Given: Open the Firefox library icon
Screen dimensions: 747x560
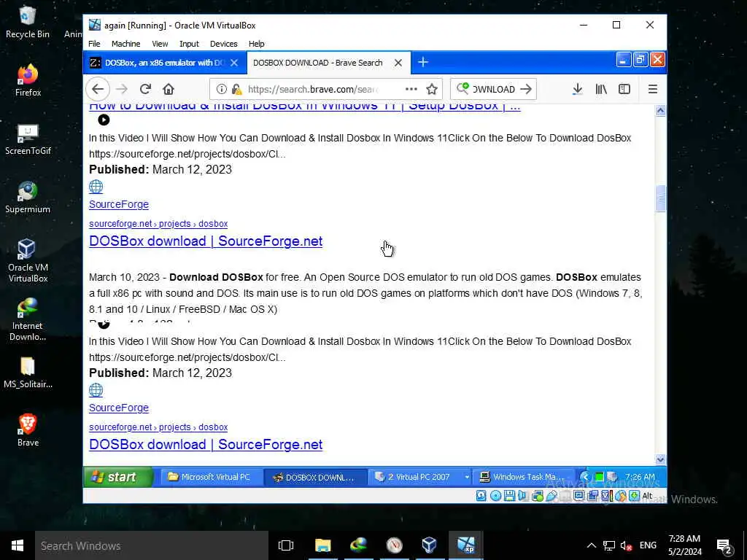Looking at the screenshot, I should [601, 89].
